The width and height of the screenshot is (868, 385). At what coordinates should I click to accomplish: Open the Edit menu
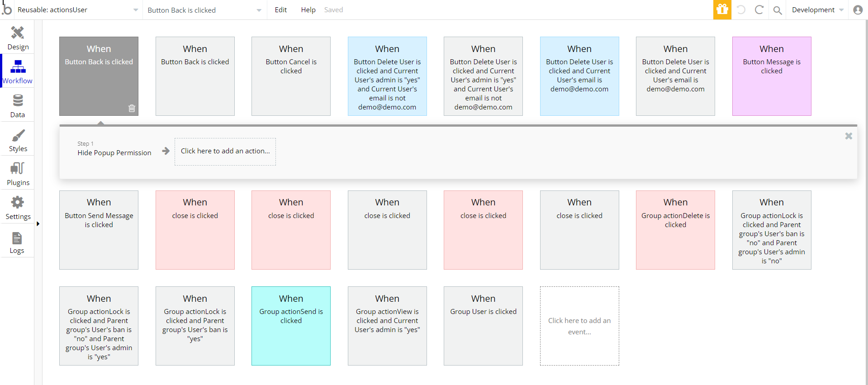click(x=280, y=10)
